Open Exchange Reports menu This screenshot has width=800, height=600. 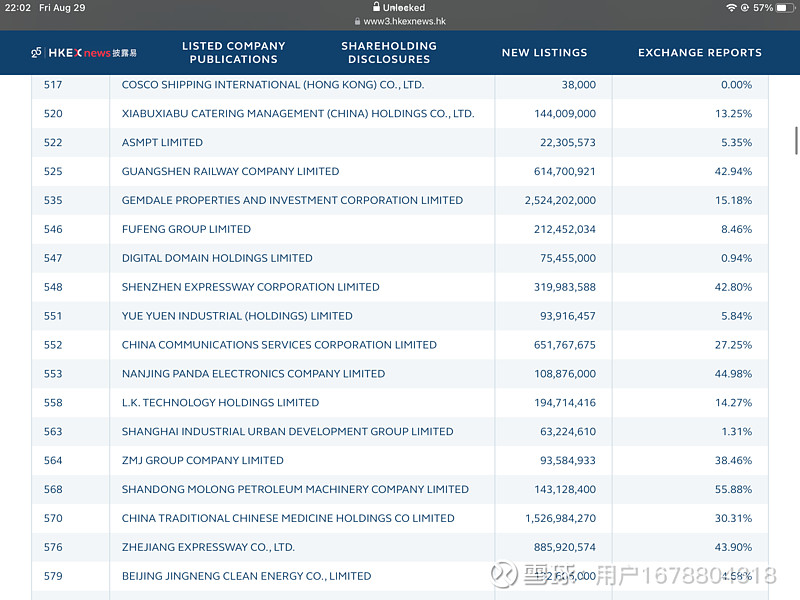(x=699, y=53)
